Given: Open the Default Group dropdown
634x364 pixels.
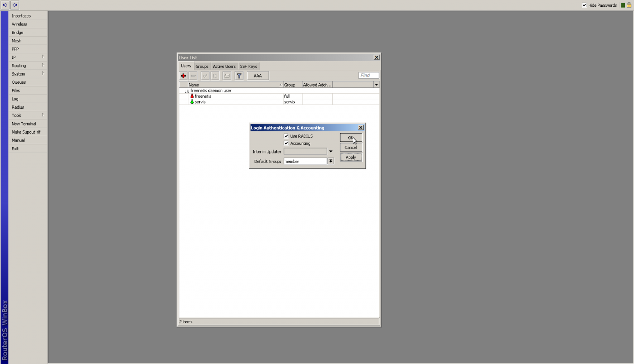Looking at the screenshot, I should click(x=331, y=161).
